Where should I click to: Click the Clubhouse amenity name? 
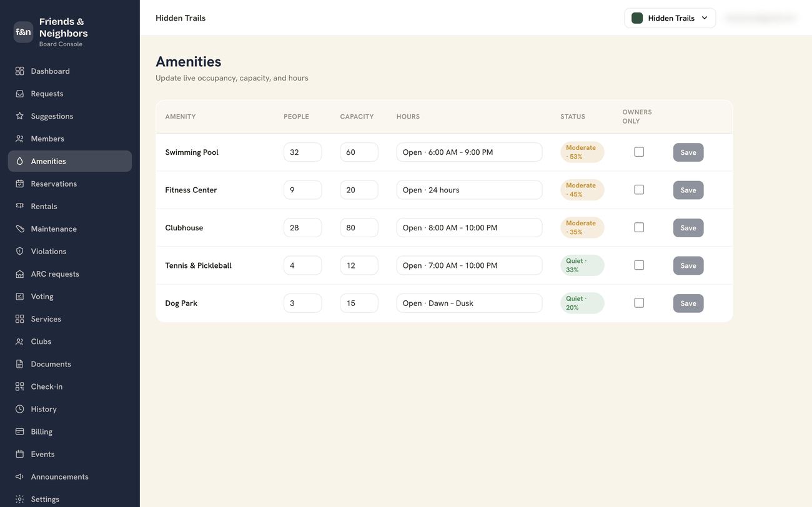(184, 228)
